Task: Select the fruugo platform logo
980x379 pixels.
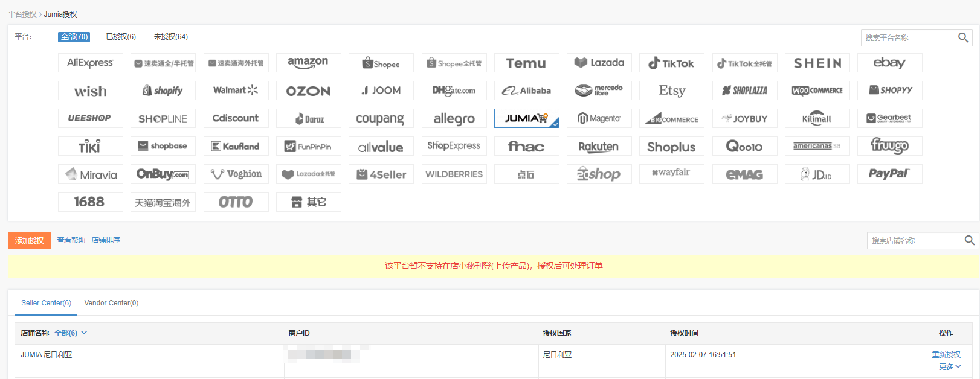Action: click(x=890, y=146)
